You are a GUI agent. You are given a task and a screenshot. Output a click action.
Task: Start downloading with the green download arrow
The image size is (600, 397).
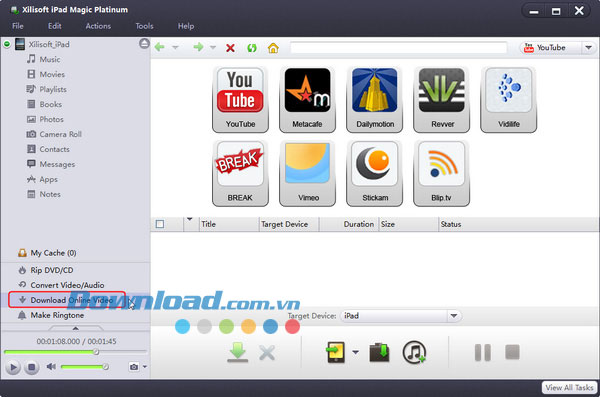pyautogui.click(x=238, y=352)
